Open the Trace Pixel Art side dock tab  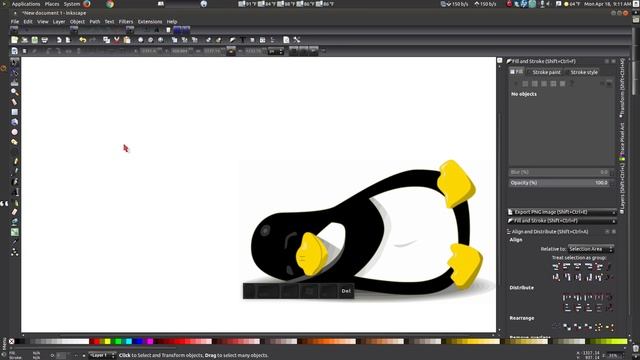tap(622, 141)
